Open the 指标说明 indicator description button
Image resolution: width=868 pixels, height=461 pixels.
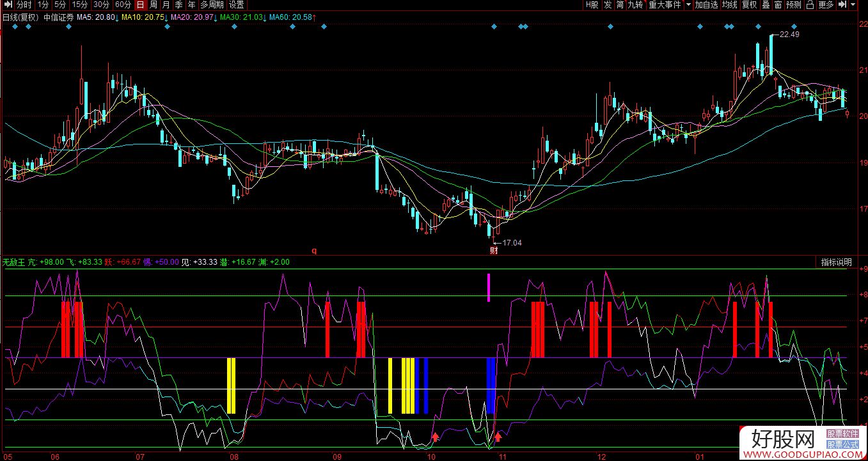(837, 262)
